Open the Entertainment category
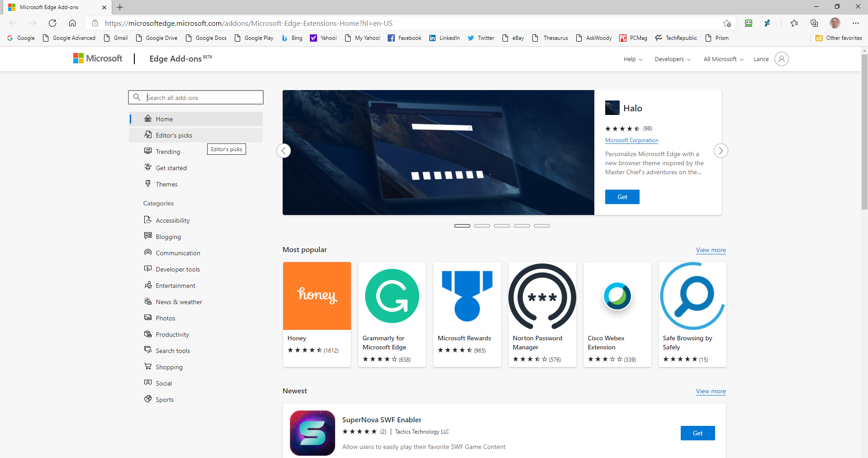Image resolution: width=868 pixels, height=458 pixels. pos(196,286)
